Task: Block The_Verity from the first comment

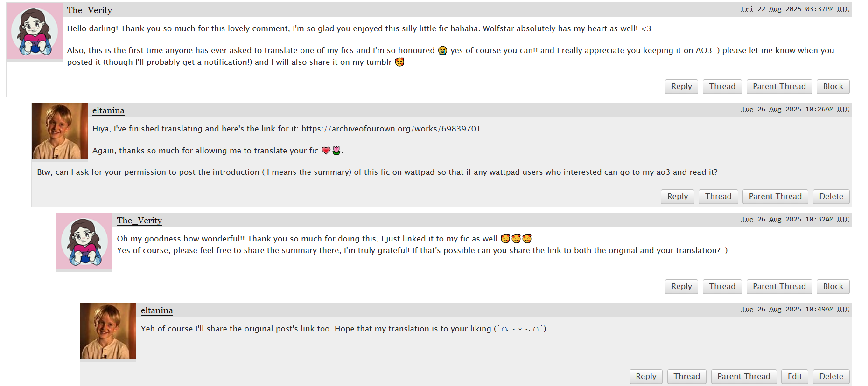Action: 833,87
